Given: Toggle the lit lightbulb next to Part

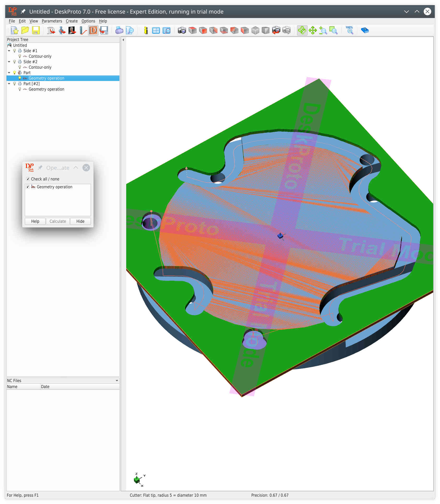Looking at the screenshot, I should 14,73.
